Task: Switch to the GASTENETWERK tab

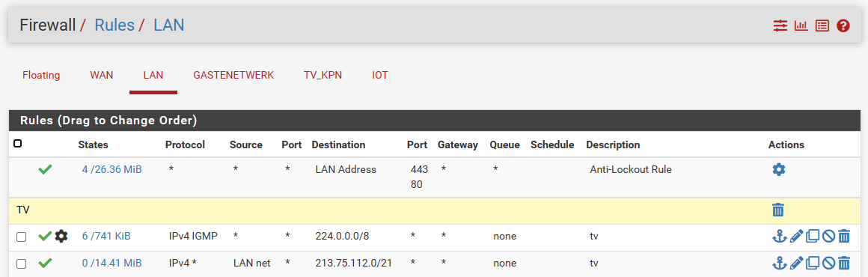Action: 233,76
